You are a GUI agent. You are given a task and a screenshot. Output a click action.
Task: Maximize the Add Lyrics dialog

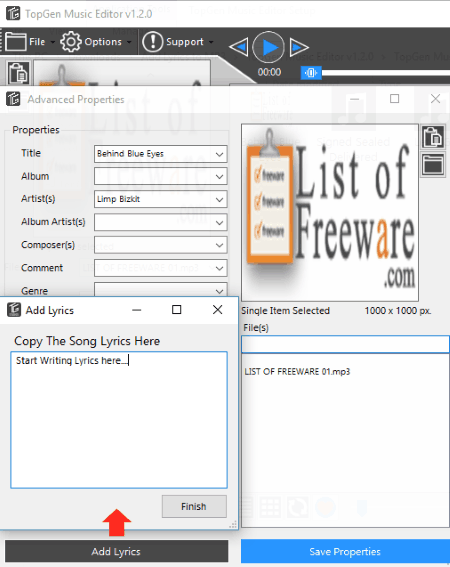pos(177,310)
